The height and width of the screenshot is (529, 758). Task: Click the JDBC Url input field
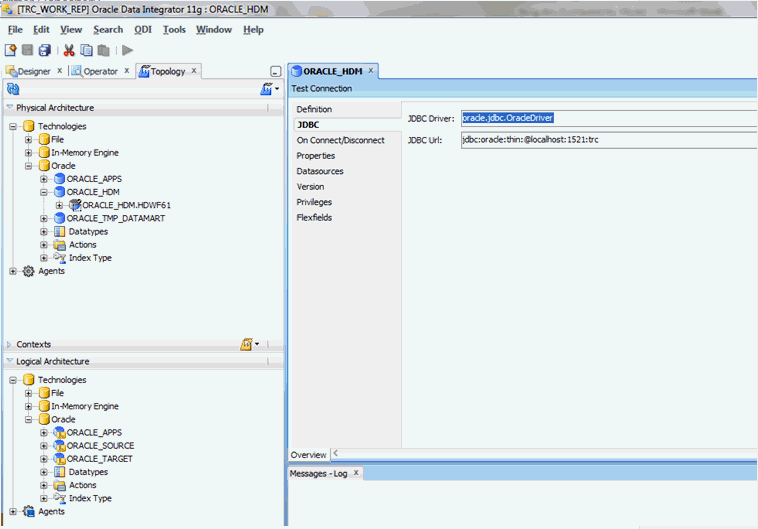pyautogui.click(x=609, y=140)
